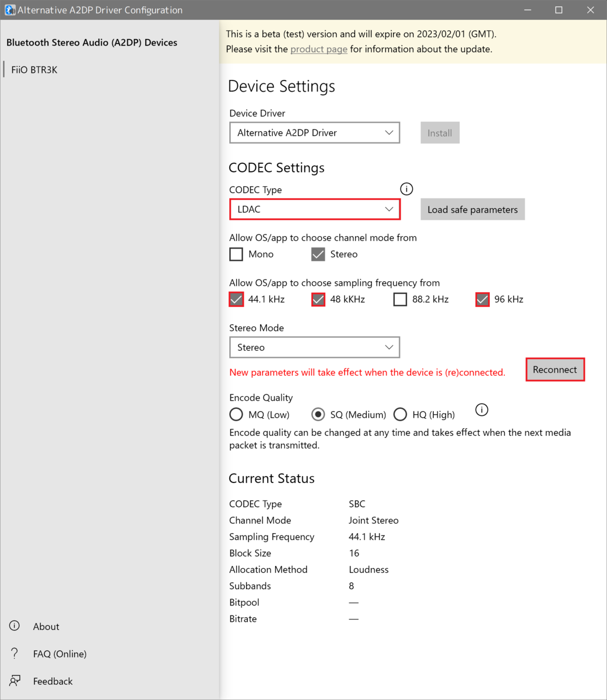Toggle the 44.1 kHz sampling frequency checkbox
The height and width of the screenshot is (700, 607).
click(x=236, y=299)
